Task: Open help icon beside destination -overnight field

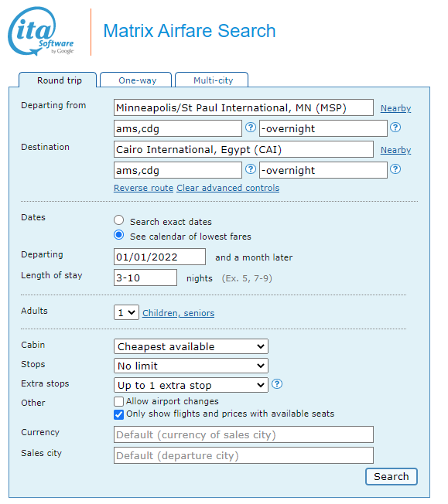Action: [395, 169]
